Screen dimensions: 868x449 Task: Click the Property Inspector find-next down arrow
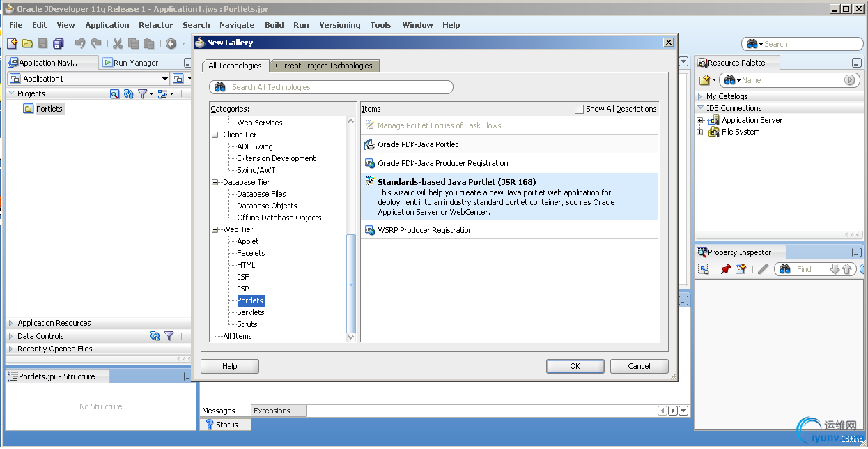(835, 268)
